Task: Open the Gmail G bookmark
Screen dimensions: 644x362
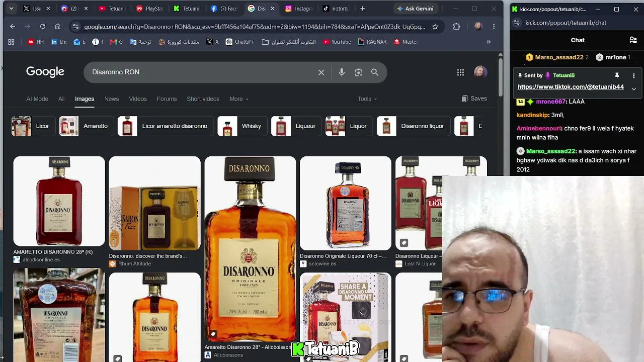Action: coord(116,42)
